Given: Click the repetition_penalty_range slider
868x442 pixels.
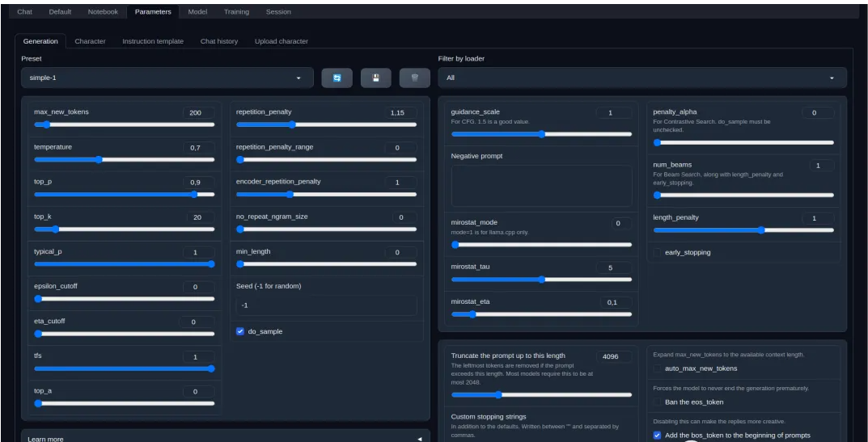Looking at the screenshot, I should point(327,159).
